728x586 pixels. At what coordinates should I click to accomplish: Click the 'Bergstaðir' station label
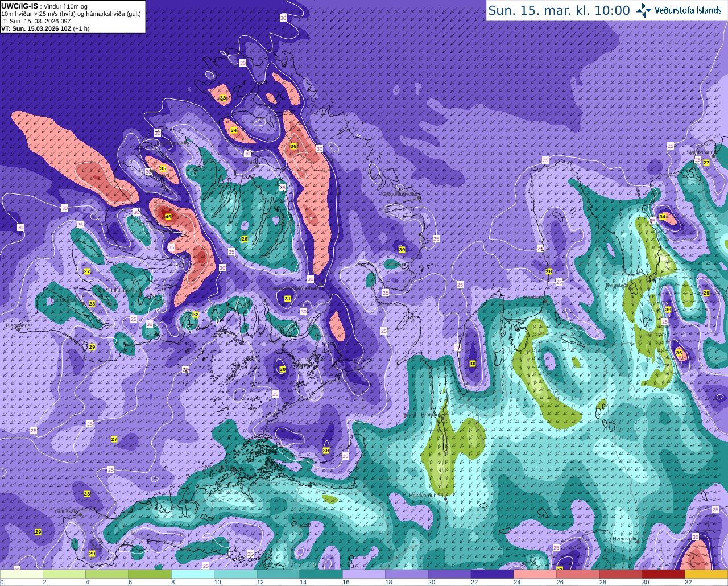point(617,285)
